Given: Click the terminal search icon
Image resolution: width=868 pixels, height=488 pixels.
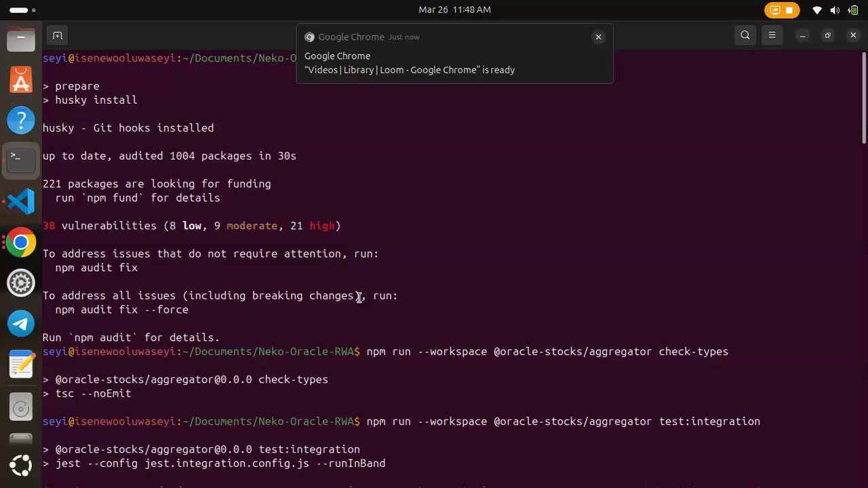Looking at the screenshot, I should pyautogui.click(x=745, y=35).
